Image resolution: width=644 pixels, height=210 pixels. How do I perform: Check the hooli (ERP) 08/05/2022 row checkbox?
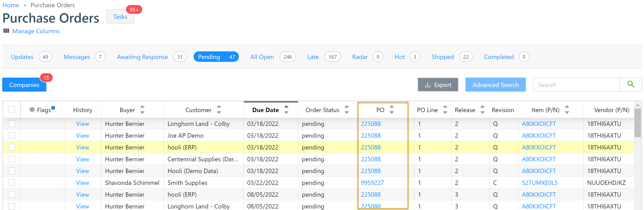(12, 194)
